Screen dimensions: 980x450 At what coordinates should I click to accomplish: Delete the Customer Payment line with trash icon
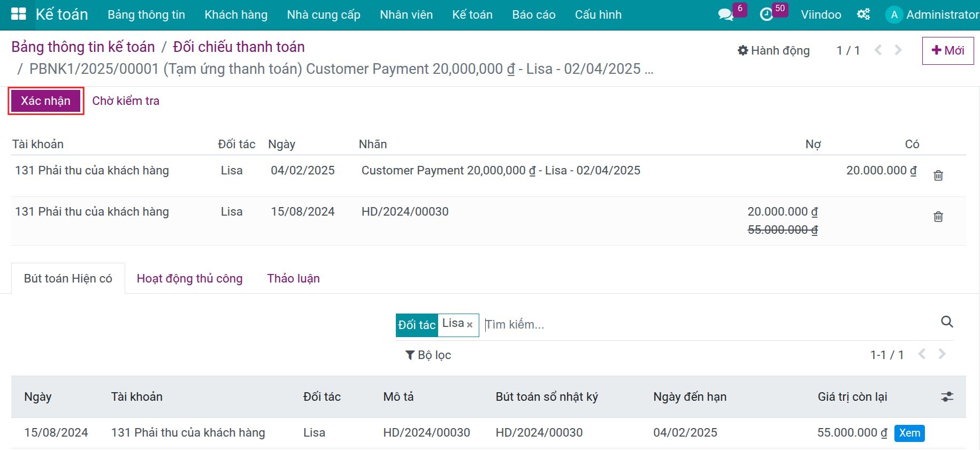[938, 176]
